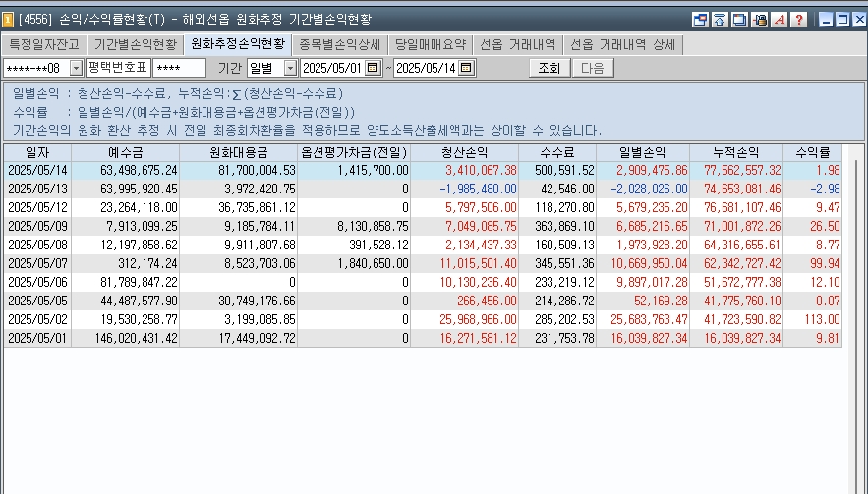Select the 2025/05/08 date cell
This screenshot has height=494, width=868.
pos(37,246)
